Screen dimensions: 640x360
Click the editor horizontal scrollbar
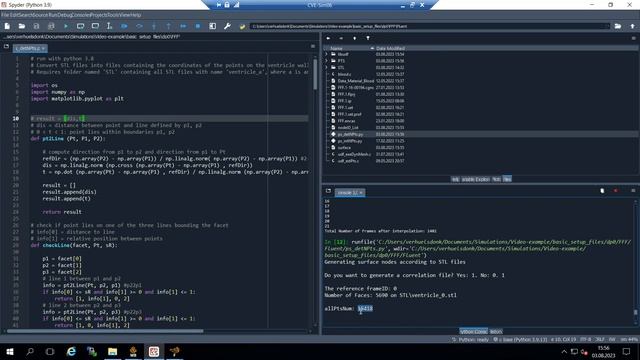coord(105,331)
